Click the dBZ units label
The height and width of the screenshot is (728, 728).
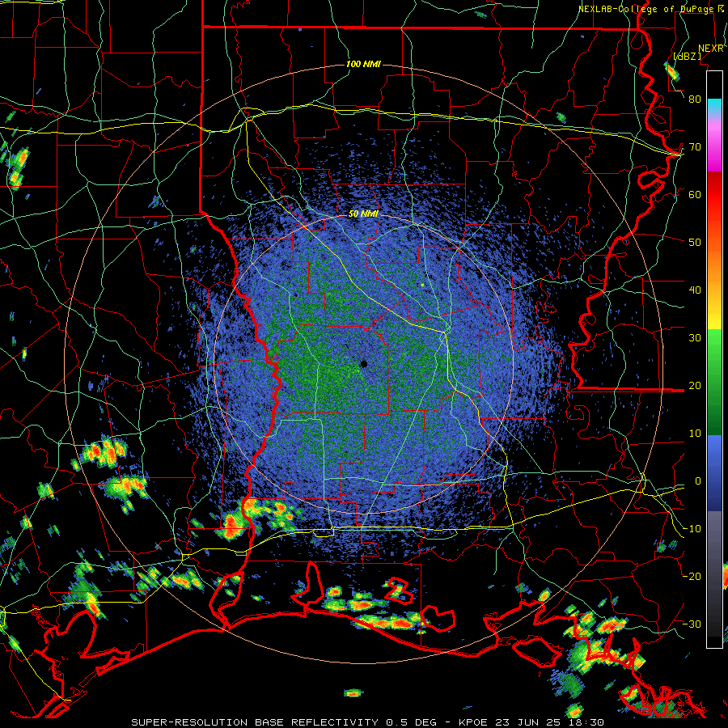coord(687,56)
